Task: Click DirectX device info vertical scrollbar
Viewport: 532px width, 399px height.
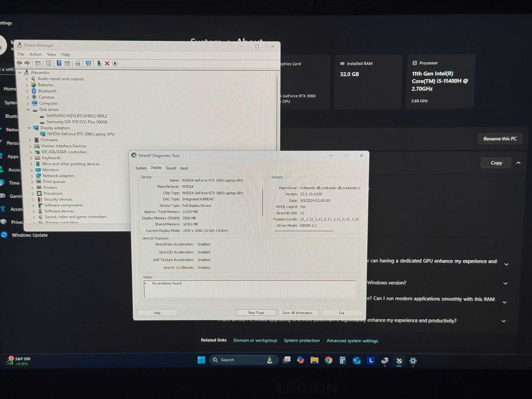Action: point(263,203)
